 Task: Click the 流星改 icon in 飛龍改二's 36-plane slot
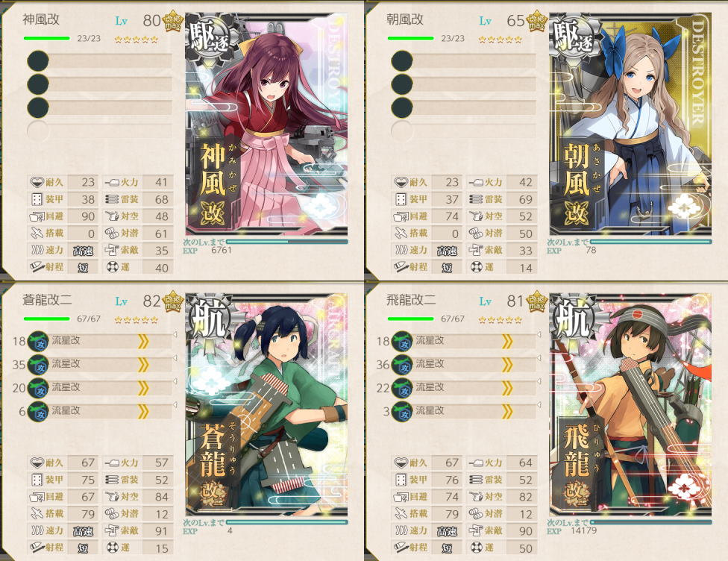(402, 365)
